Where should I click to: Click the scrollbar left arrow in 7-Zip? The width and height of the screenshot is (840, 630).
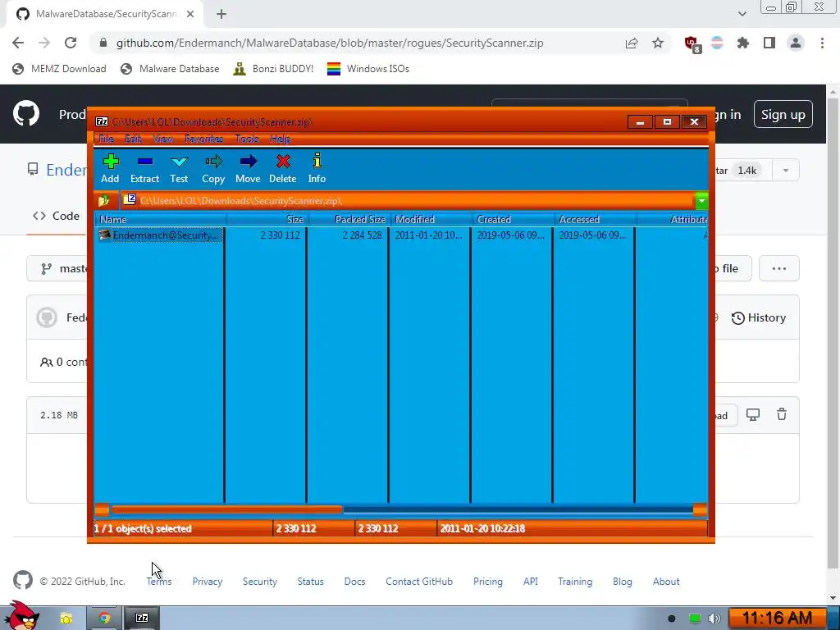coord(102,509)
